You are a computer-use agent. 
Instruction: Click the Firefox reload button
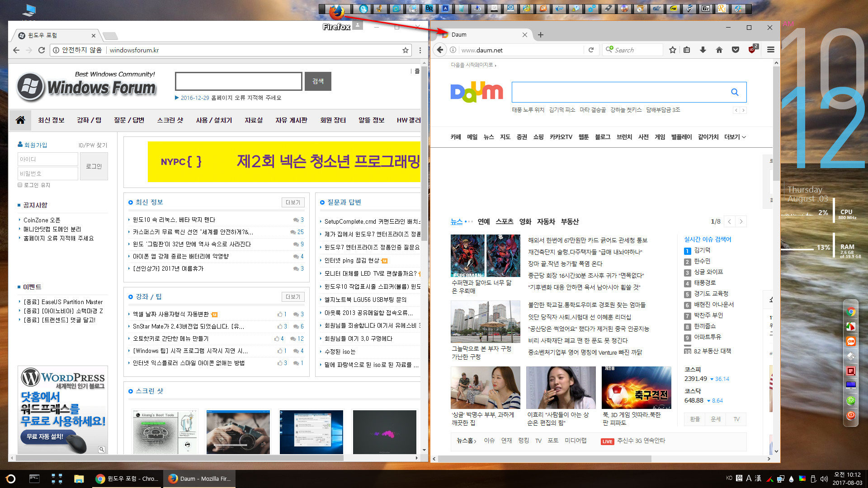pos(591,50)
